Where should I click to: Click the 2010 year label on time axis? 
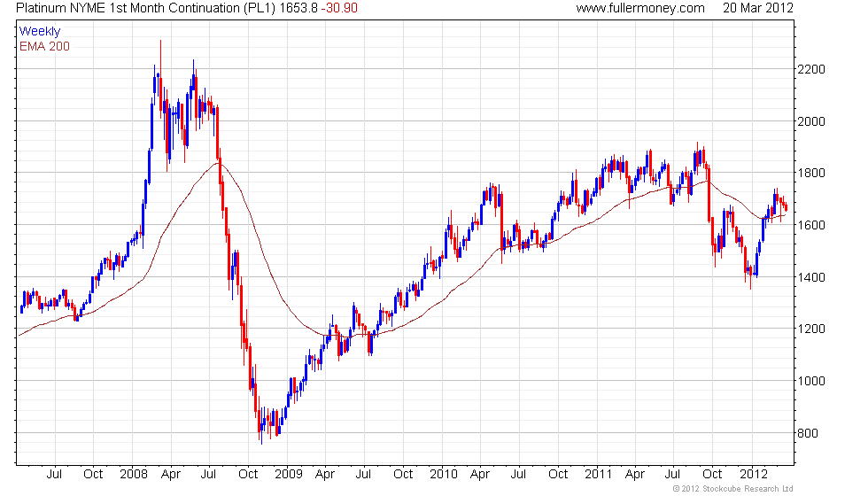click(444, 475)
